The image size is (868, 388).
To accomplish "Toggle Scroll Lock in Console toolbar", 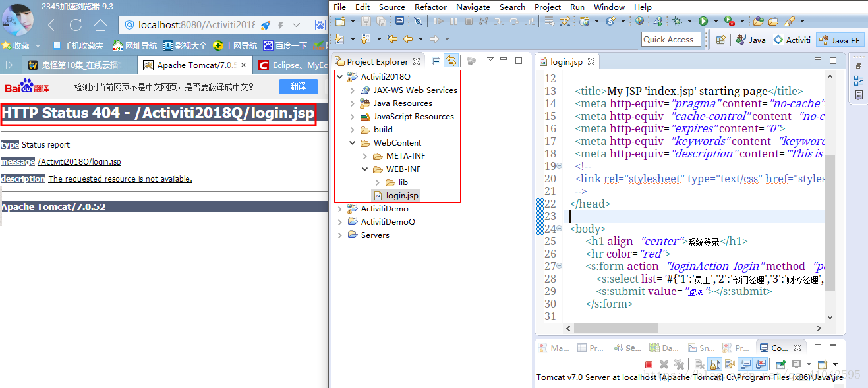I will 714,364.
